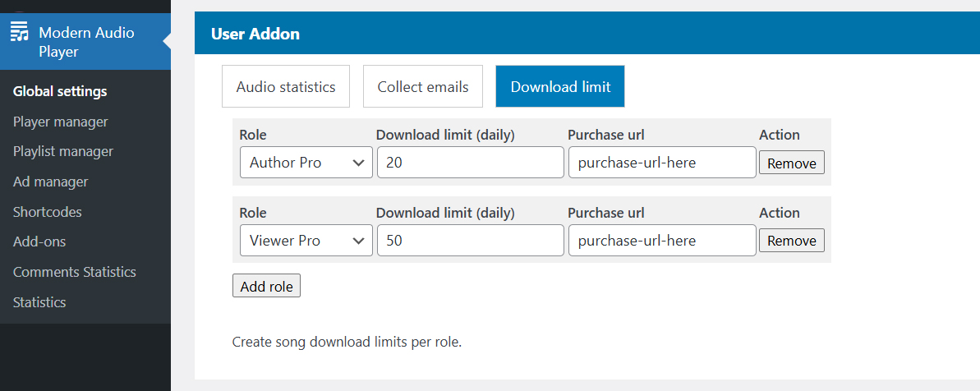The width and height of the screenshot is (980, 391).
Task: Go to Player manager in sidebar
Action: tap(61, 122)
